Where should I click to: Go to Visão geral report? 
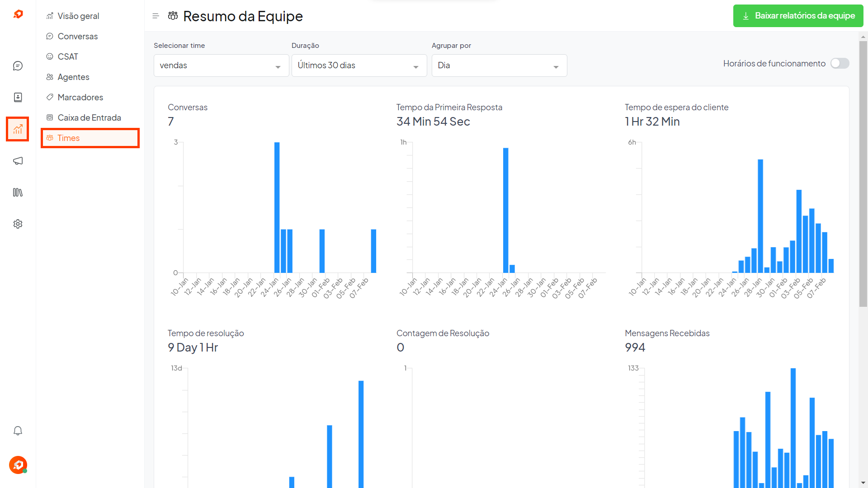pos(78,16)
